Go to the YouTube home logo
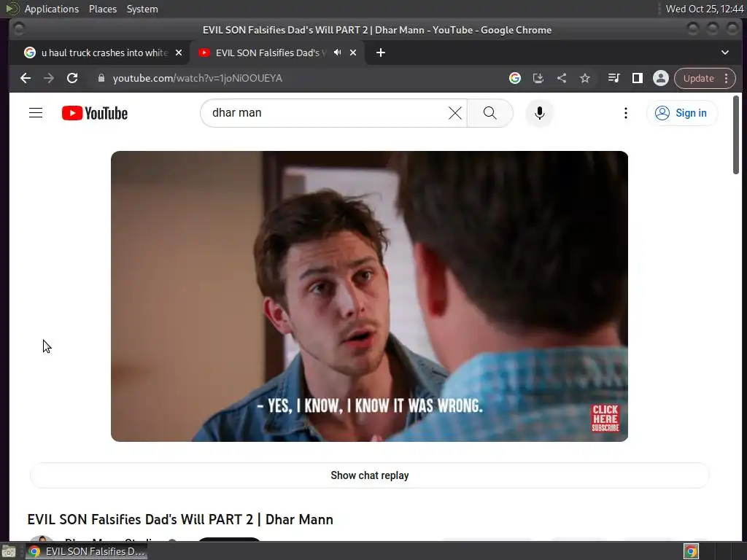747x560 pixels. coord(95,113)
